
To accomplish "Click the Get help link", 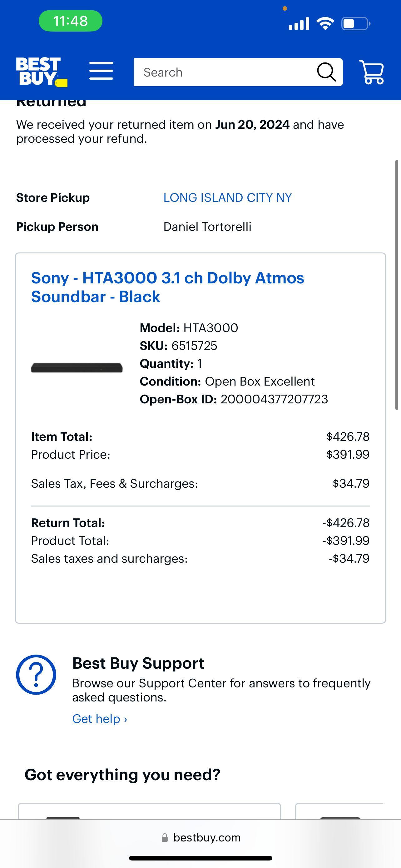I will tap(100, 719).
